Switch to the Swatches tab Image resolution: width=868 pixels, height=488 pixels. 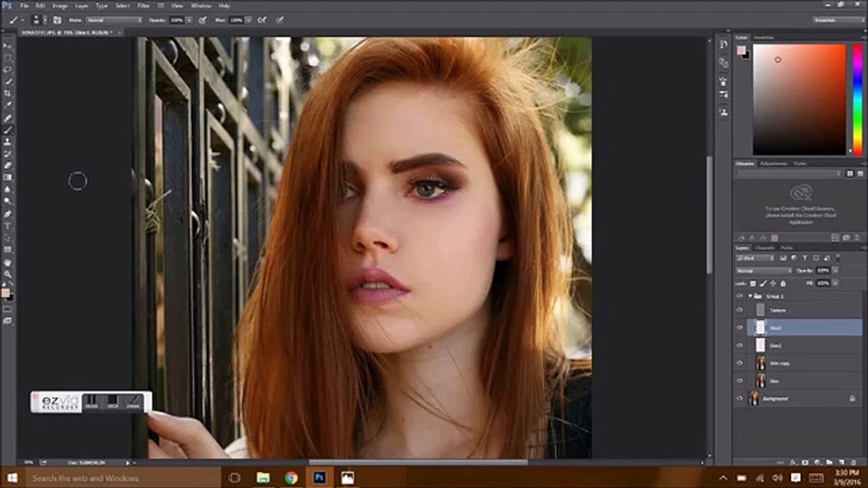point(764,37)
